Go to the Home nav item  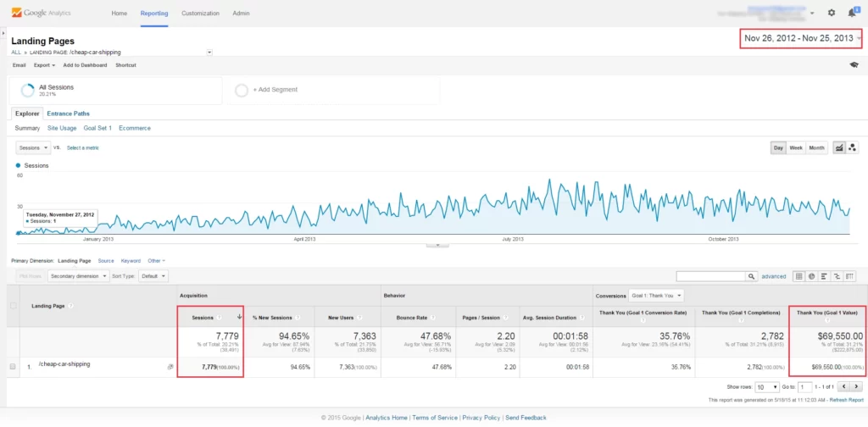[x=119, y=13]
